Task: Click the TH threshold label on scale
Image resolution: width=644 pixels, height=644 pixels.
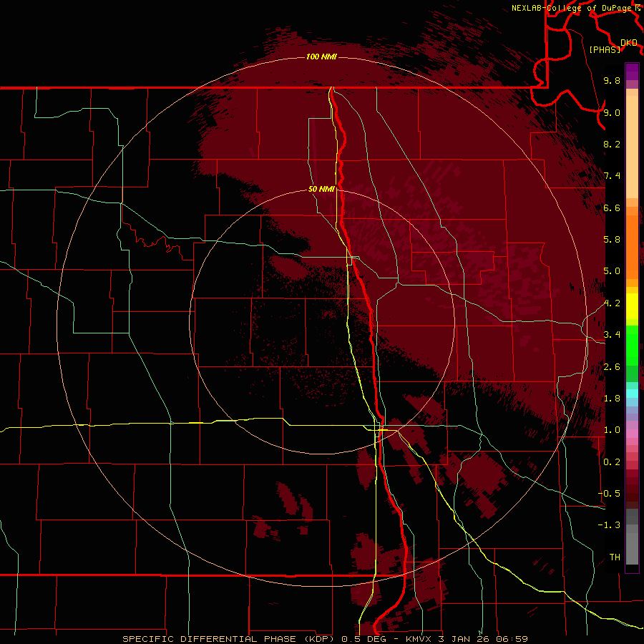Action: (x=615, y=557)
